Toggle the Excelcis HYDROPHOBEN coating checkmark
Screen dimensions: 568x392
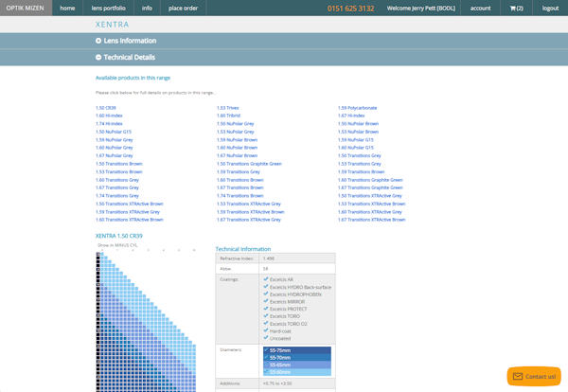coord(266,294)
